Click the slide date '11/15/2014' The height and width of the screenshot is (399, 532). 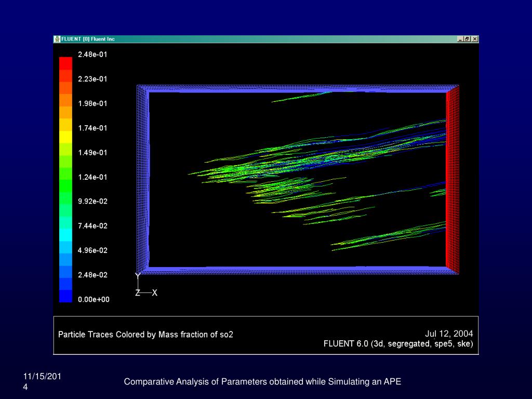(42, 381)
